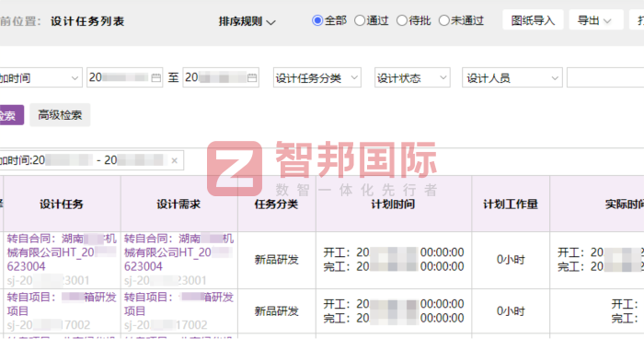Click 0小时 workload in the 转自项目 row
This screenshot has height=339, width=644.
point(511,311)
